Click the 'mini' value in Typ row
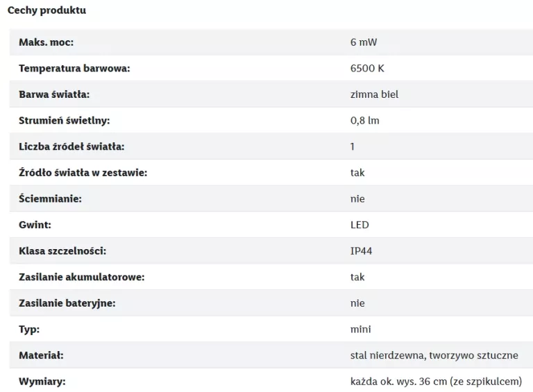Image resolution: width=533 pixels, height=392 pixels. pos(361,329)
